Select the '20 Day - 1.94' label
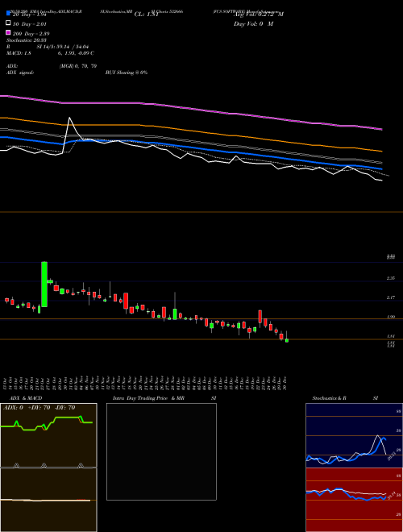The height and width of the screenshot is (532, 403). 30,15
